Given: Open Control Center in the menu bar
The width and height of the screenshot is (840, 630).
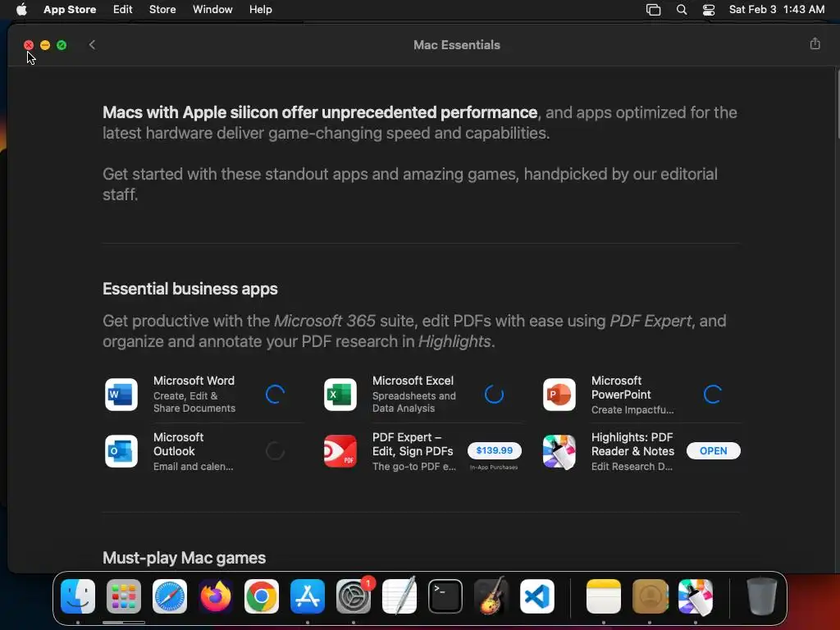Looking at the screenshot, I should (x=709, y=10).
